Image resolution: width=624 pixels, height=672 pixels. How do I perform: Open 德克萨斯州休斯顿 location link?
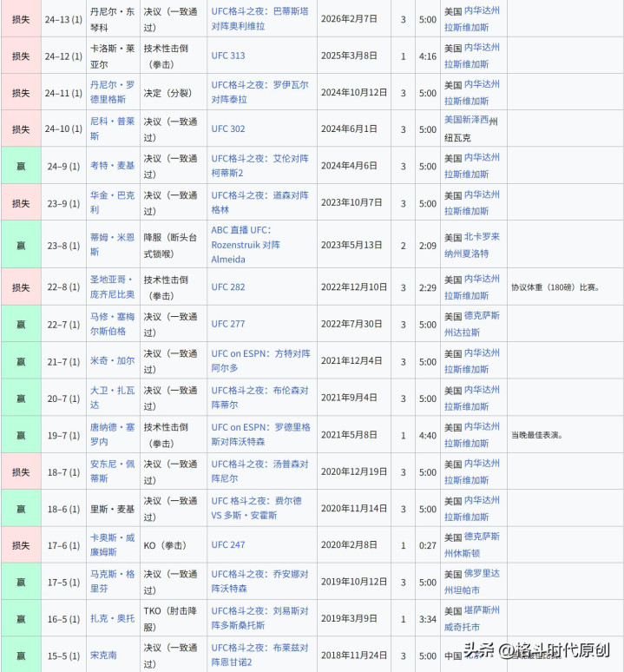(x=472, y=544)
